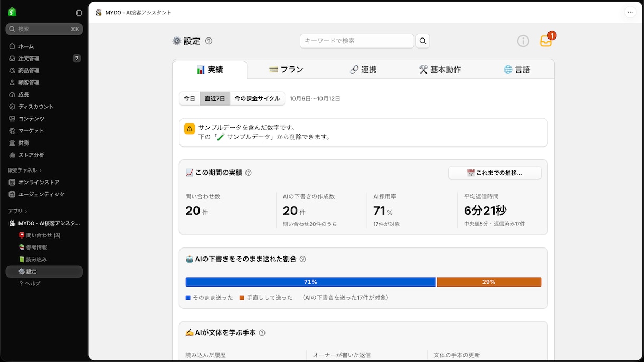Click the エージェンティック channel icon
Viewport: 644px width, 362px height.
[12, 194]
